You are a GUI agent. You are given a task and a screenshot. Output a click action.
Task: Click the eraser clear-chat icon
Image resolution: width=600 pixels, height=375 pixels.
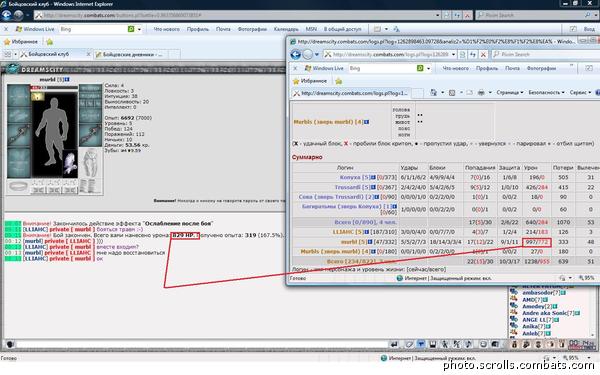408,344
